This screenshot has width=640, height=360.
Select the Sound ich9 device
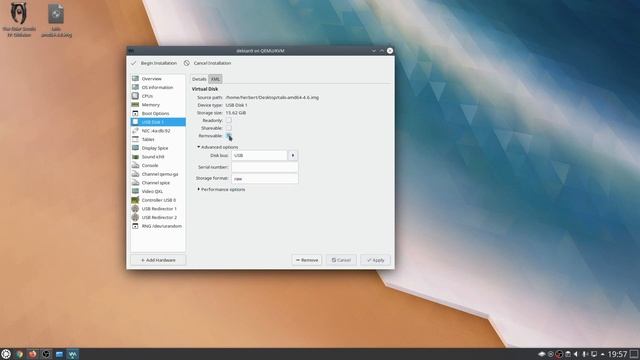coord(158,156)
